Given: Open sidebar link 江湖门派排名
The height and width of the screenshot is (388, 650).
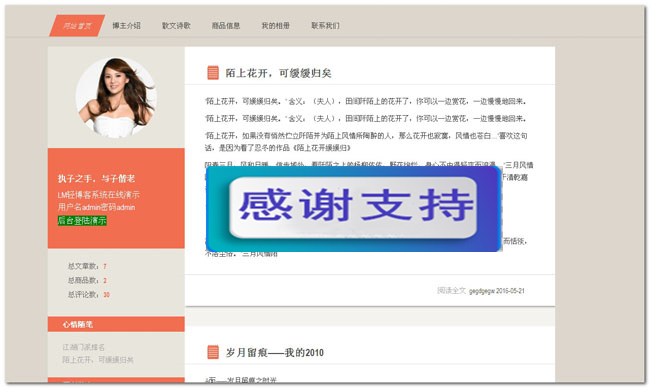Looking at the screenshot, I should pos(84,347).
